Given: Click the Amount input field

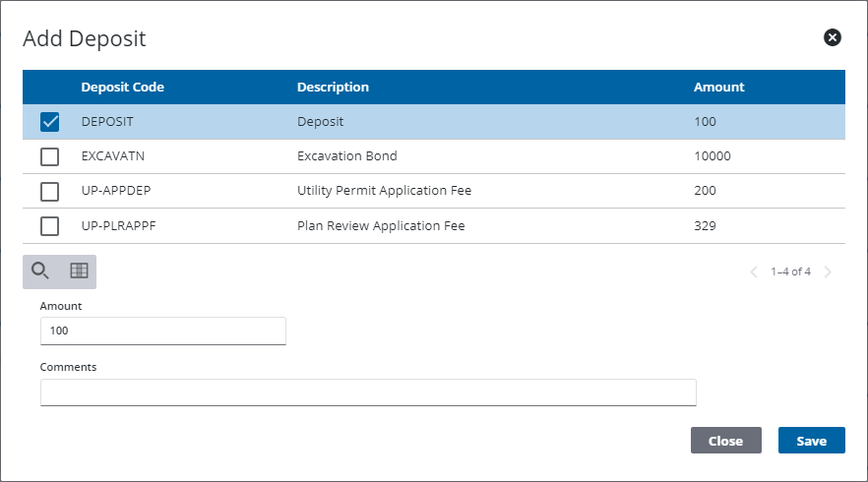Looking at the screenshot, I should coord(162,331).
